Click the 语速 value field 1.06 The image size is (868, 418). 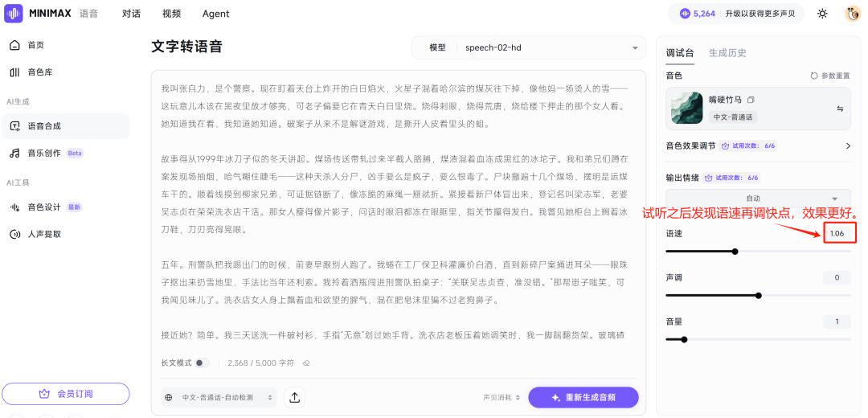(837, 234)
